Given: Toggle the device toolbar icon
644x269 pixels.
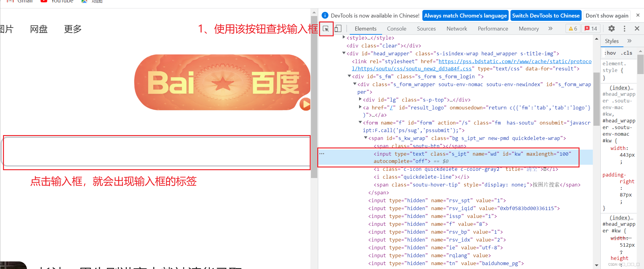Looking at the screenshot, I should (x=338, y=29).
